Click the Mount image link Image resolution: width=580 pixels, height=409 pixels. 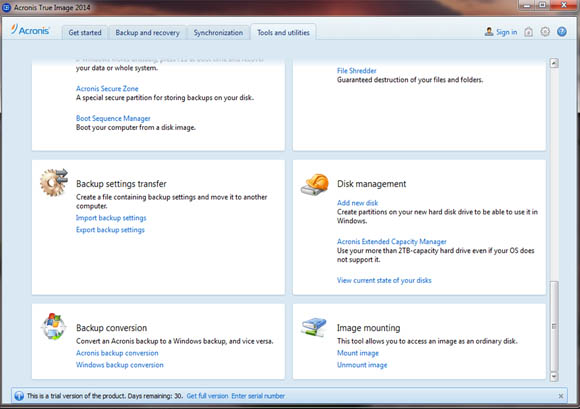[358, 353]
